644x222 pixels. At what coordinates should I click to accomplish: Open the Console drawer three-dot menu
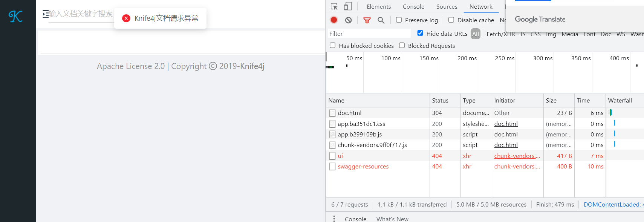[334, 219]
